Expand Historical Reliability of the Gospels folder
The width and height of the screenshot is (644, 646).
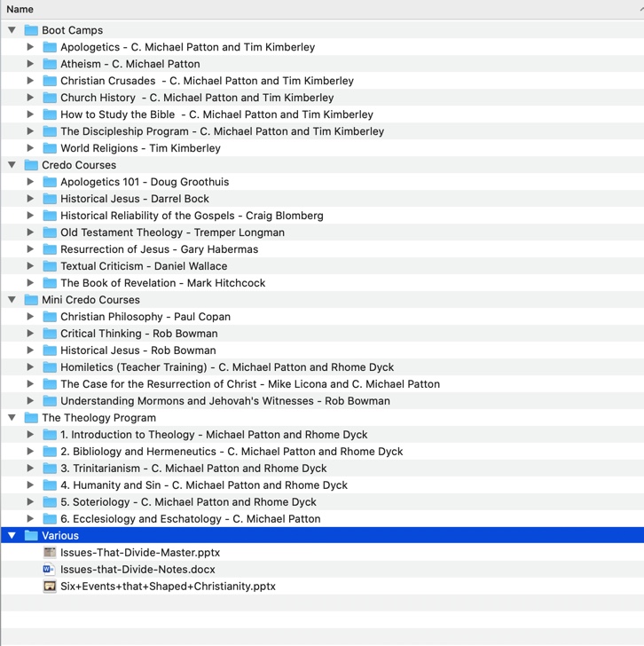[x=30, y=216]
